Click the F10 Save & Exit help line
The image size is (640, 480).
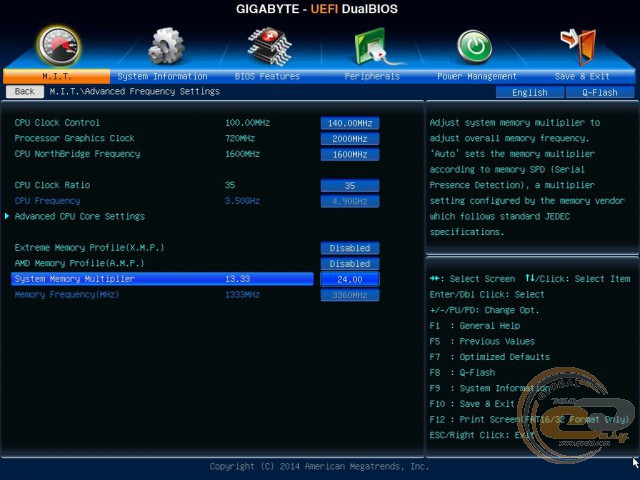tap(472, 404)
